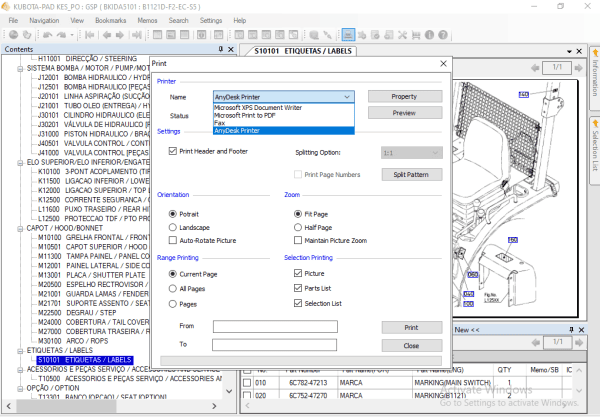Close the Contents panel

[x=231, y=49]
